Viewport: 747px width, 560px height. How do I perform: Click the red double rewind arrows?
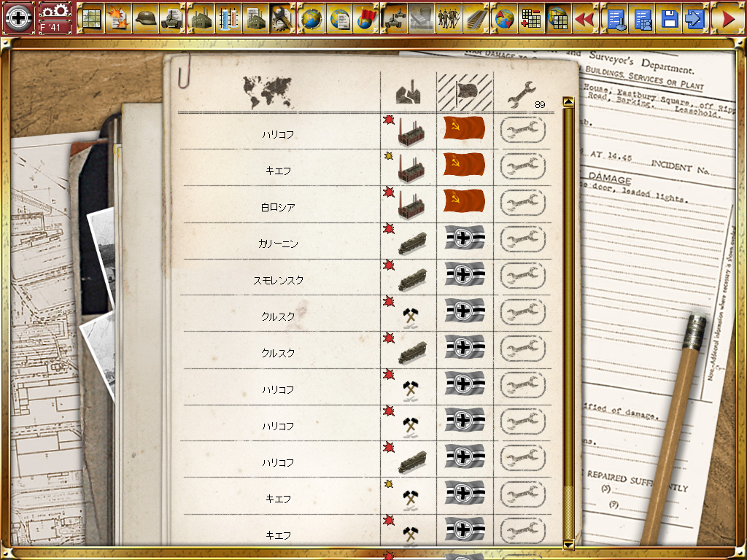pos(586,18)
